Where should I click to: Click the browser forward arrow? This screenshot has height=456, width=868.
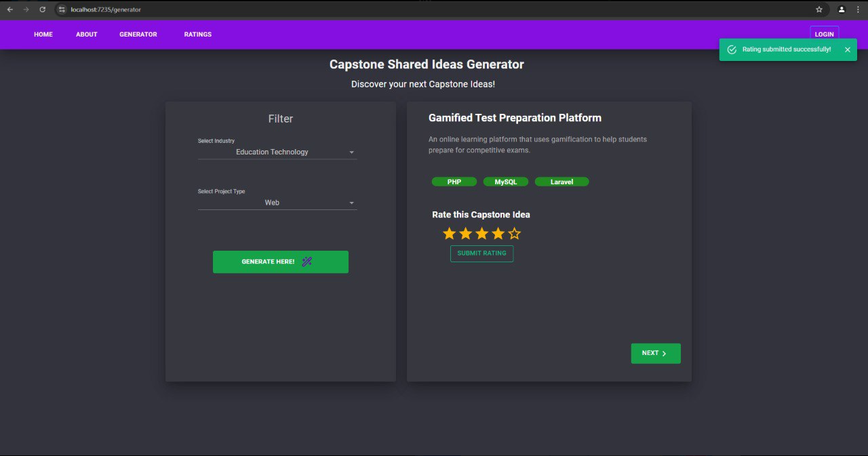[26, 9]
